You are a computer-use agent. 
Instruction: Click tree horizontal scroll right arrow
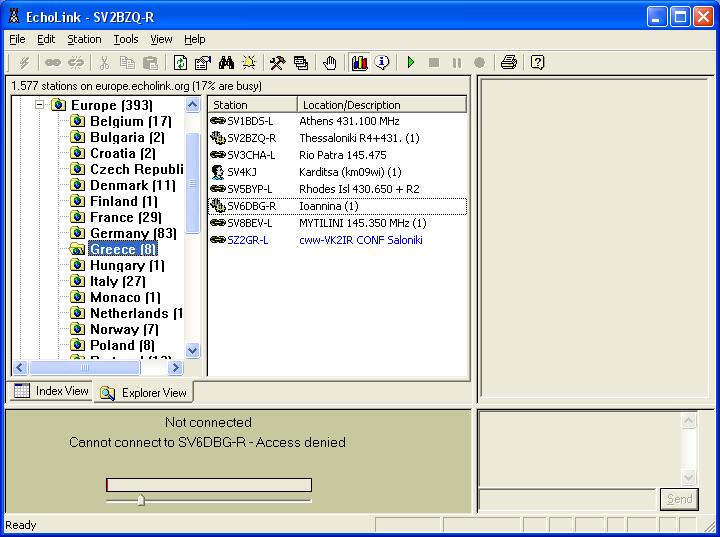pyautogui.click(x=175, y=367)
